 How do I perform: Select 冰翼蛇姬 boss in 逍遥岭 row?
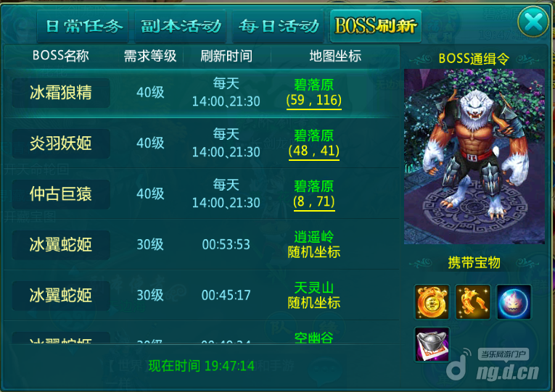point(61,245)
